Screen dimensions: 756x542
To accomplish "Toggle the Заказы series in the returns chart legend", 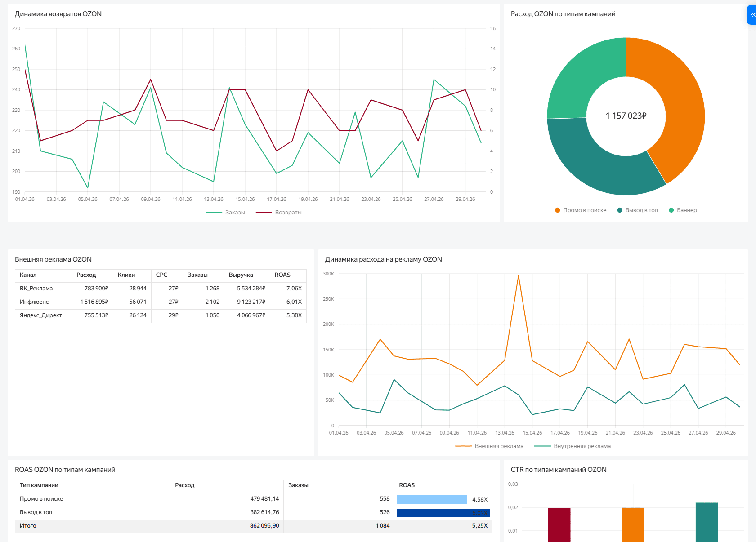I will (x=225, y=213).
